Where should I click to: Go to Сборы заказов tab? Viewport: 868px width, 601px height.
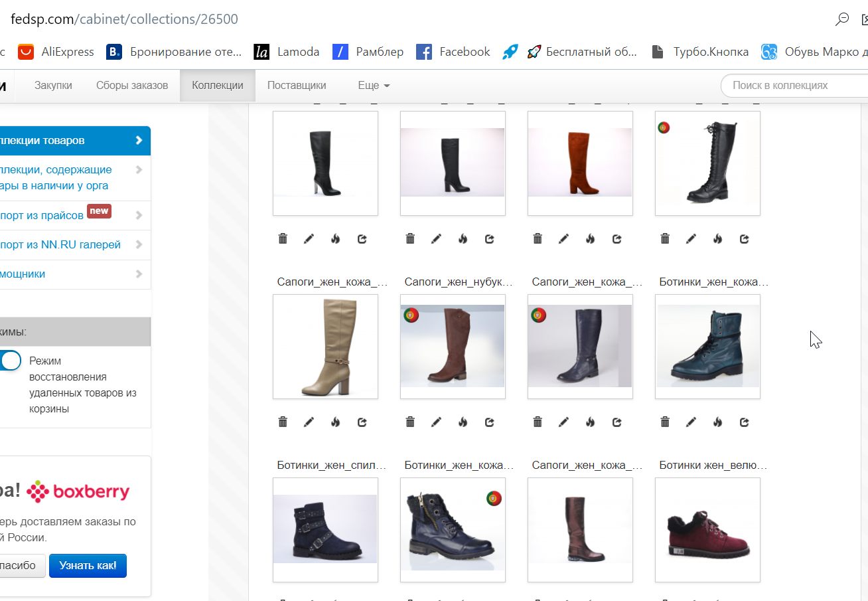(x=132, y=85)
